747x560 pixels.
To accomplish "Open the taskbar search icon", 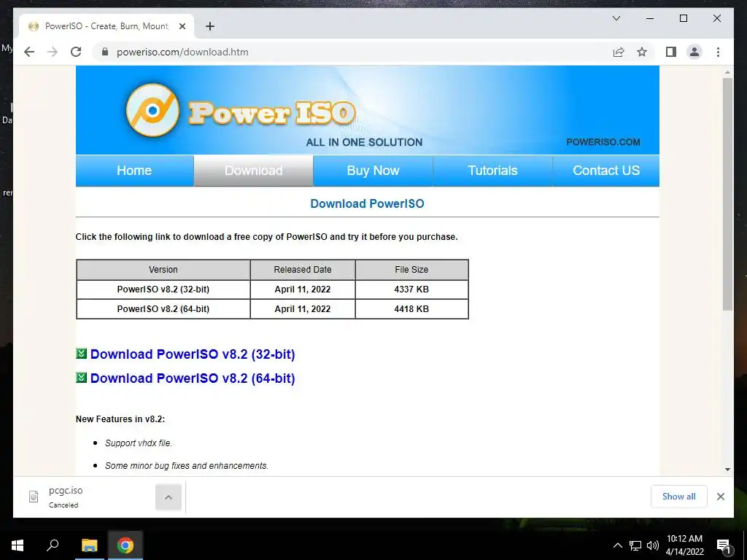I will tap(53, 545).
